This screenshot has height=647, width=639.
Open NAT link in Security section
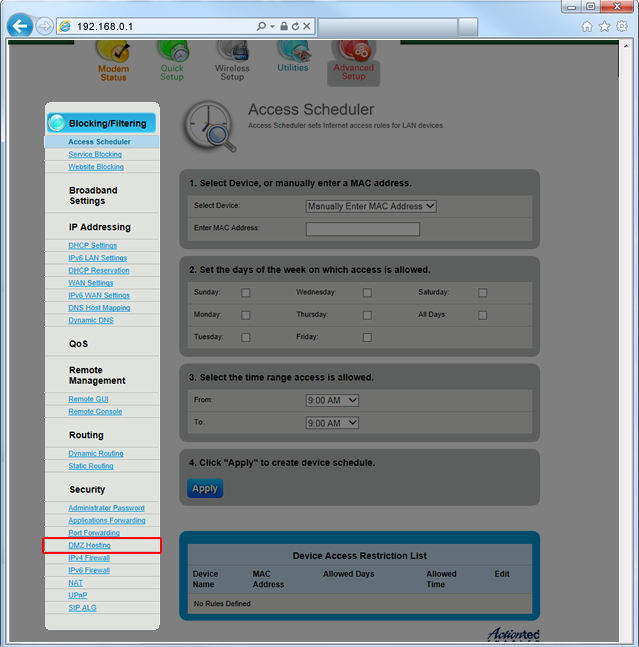click(75, 583)
